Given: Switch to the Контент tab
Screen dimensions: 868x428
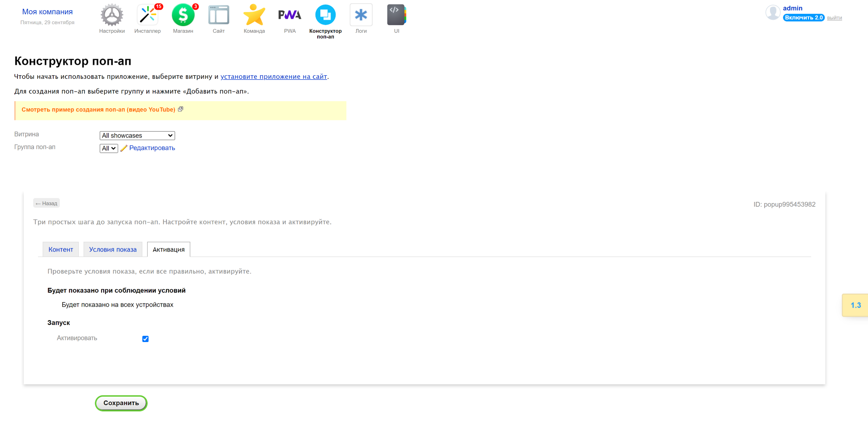Looking at the screenshot, I should point(61,249).
